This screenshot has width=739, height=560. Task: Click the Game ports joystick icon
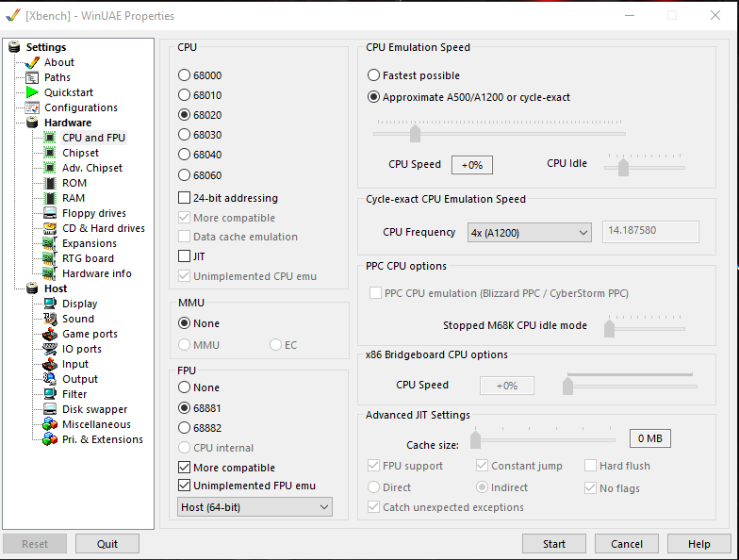coord(49,334)
